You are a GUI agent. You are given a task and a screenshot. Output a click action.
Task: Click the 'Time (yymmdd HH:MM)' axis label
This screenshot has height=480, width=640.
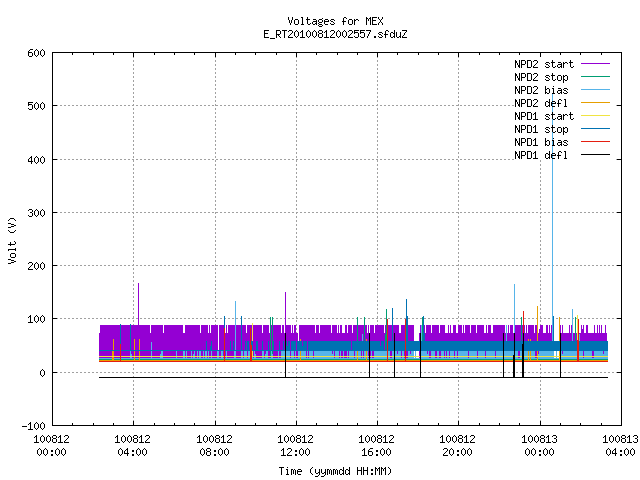[x=335, y=471]
